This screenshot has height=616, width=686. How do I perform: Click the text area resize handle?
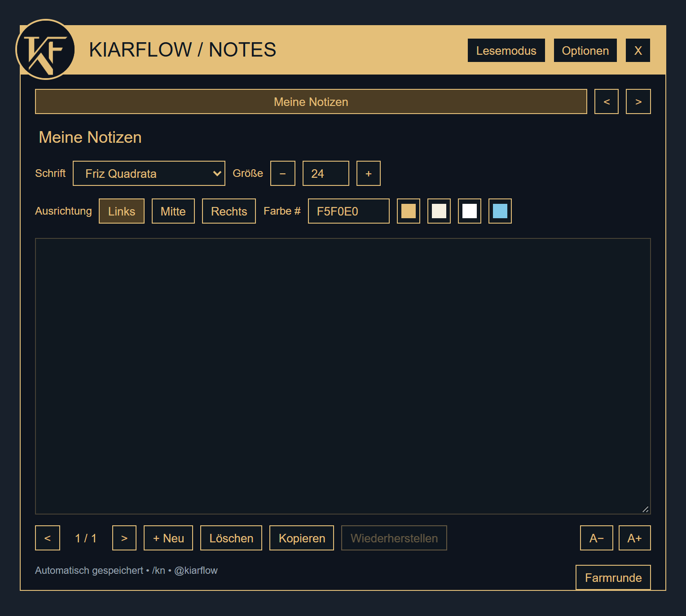646,509
